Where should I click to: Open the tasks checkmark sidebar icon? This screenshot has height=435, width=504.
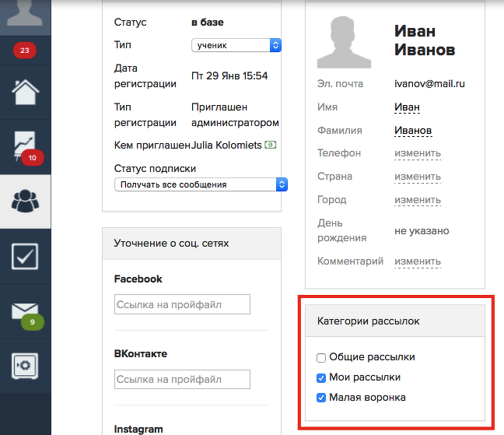point(25,256)
